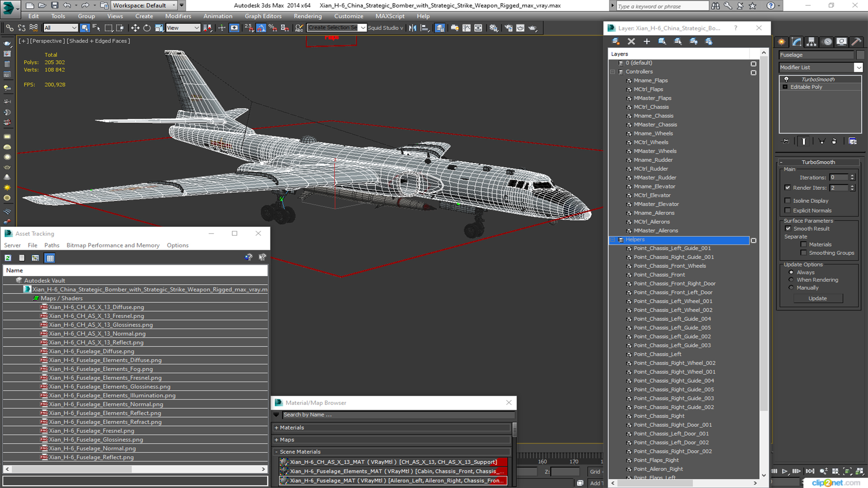Open Bitmap Performance and Memory menu
The image size is (868, 488).
(x=113, y=245)
